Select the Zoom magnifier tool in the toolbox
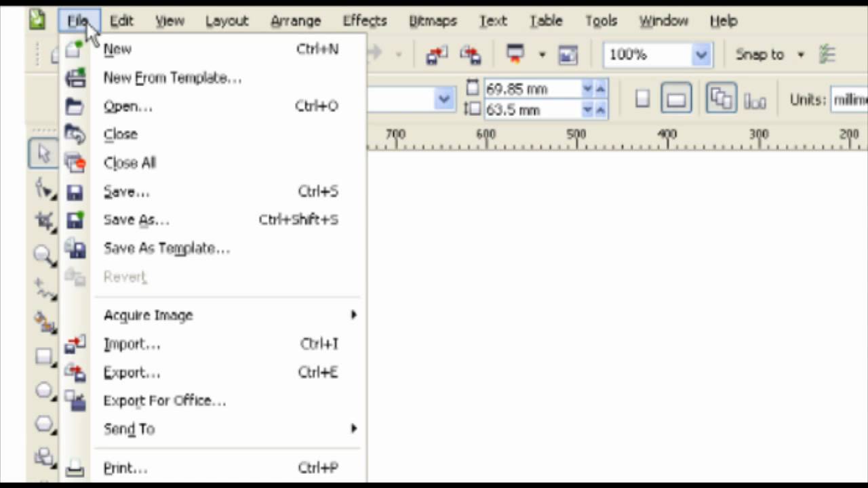 click(x=45, y=256)
